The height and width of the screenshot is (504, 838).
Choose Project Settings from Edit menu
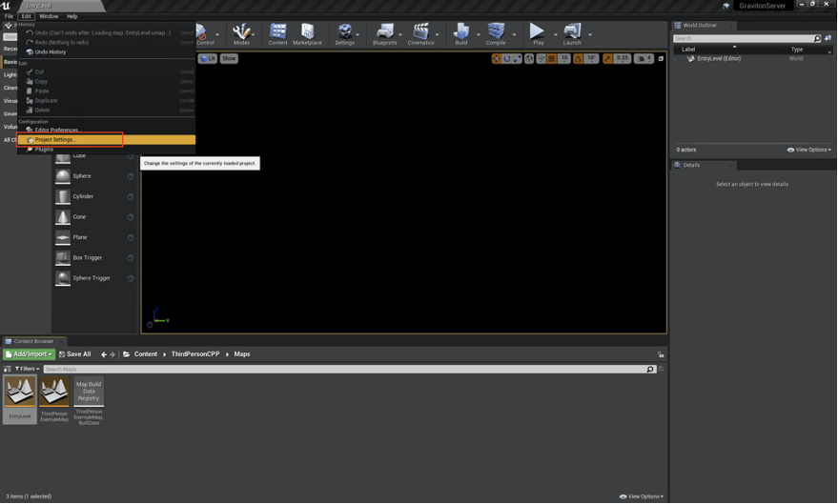pyautogui.click(x=107, y=140)
